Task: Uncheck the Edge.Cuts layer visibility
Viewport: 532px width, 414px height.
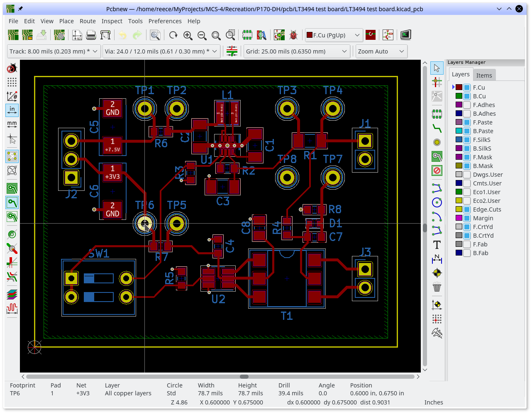Action: (467, 209)
